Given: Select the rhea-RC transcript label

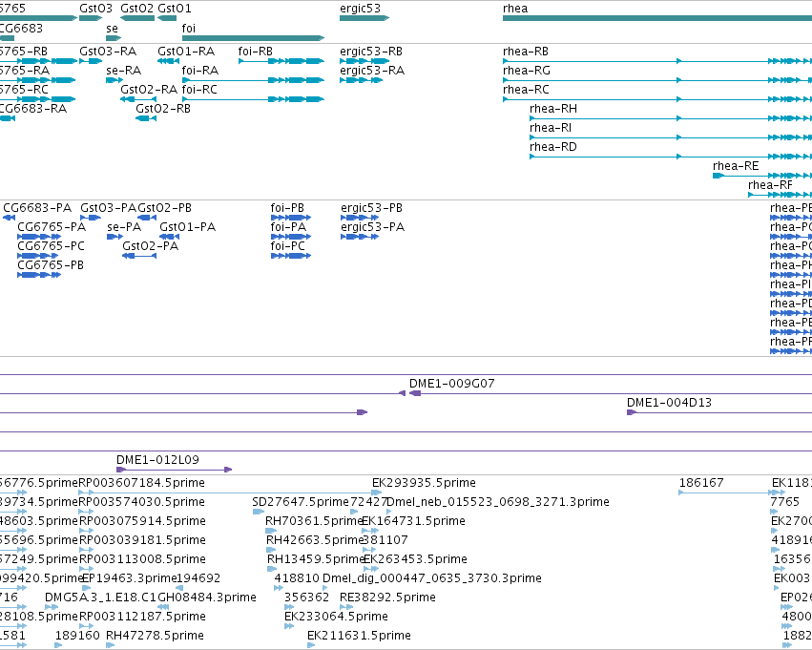Looking at the screenshot, I should (526, 90).
